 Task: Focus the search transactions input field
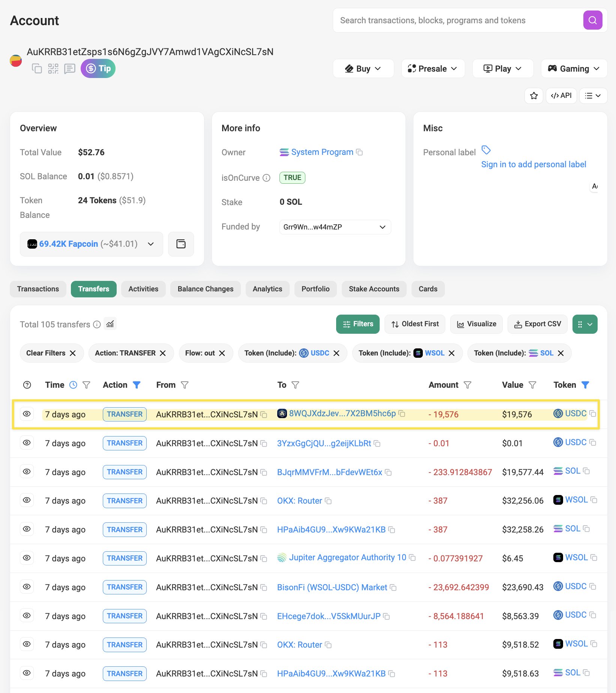(x=458, y=20)
